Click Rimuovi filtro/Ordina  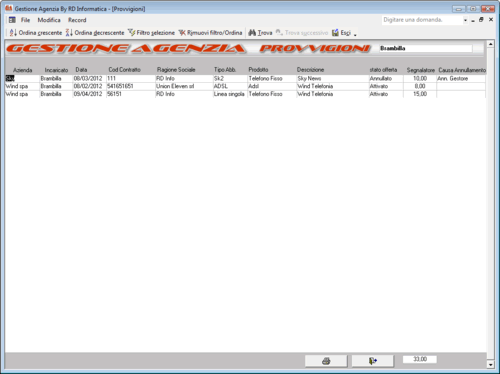point(210,33)
